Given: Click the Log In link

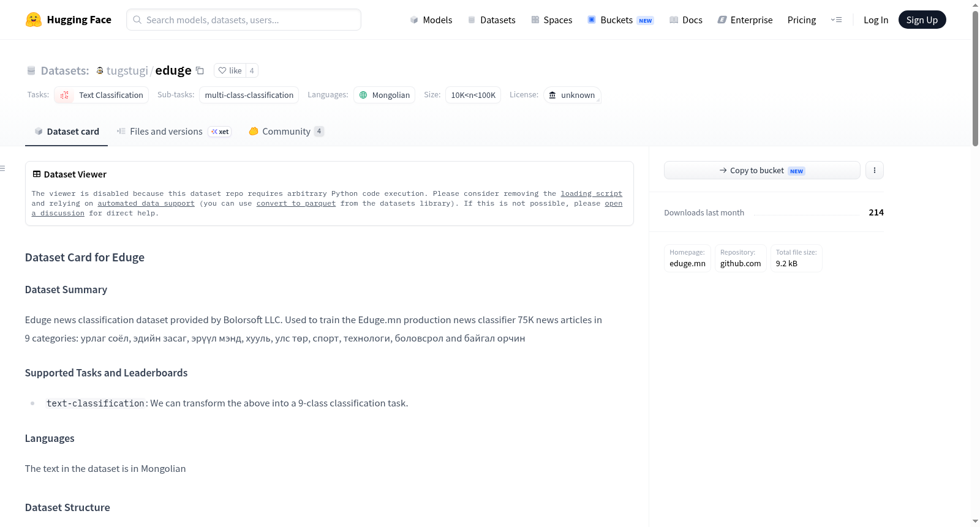Looking at the screenshot, I should (x=876, y=20).
